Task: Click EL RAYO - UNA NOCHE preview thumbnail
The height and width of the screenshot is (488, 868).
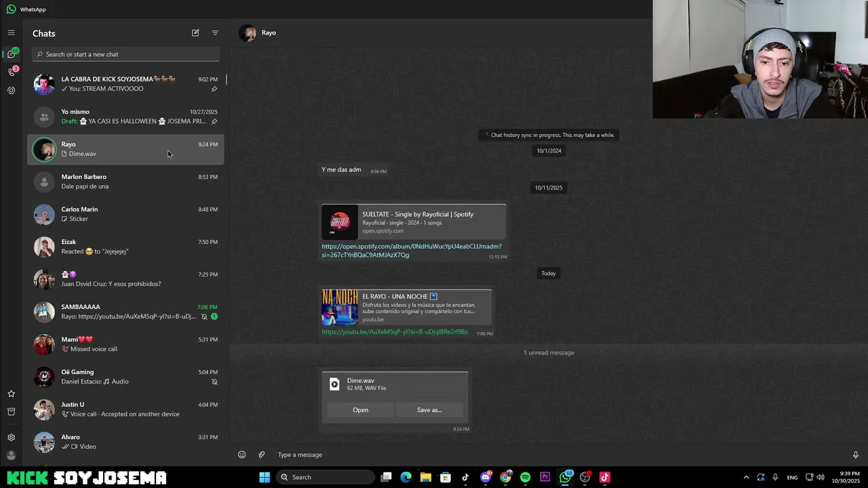Action: pyautogui.click(x=340, y=307)
